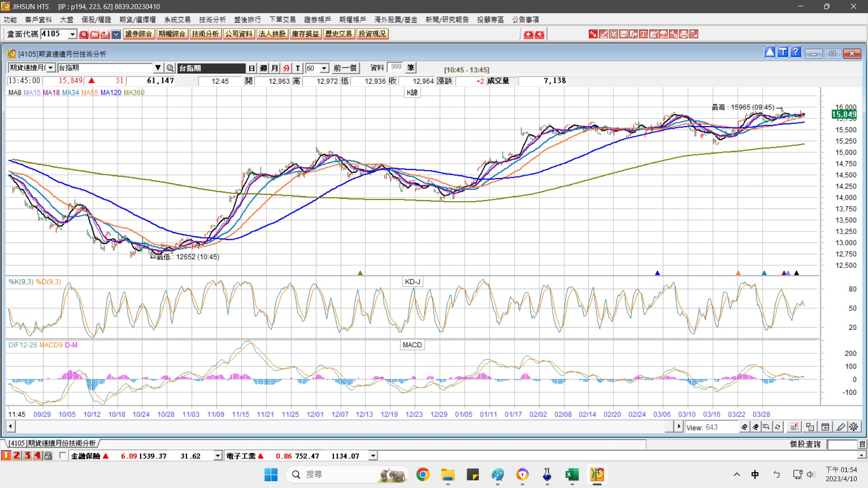
Task: Open the 技術分析 menu
Action: (212, 19)
